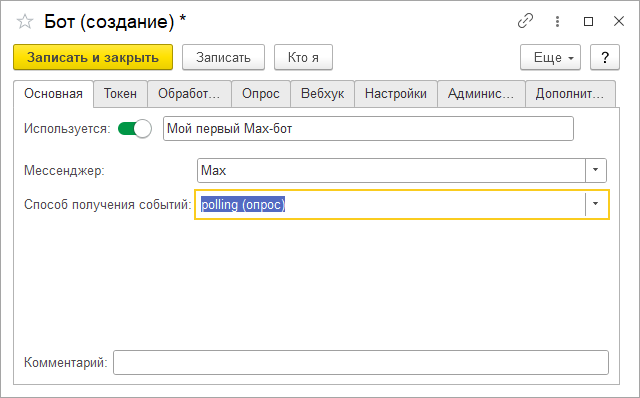Click the 'Используется:' label
Viewport: 640px width, 398px height.
pyautogui.click(x=67, y=129)
